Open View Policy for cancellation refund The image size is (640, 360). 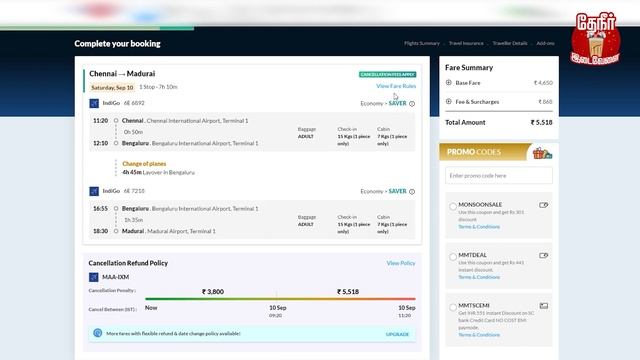(401, 263)
